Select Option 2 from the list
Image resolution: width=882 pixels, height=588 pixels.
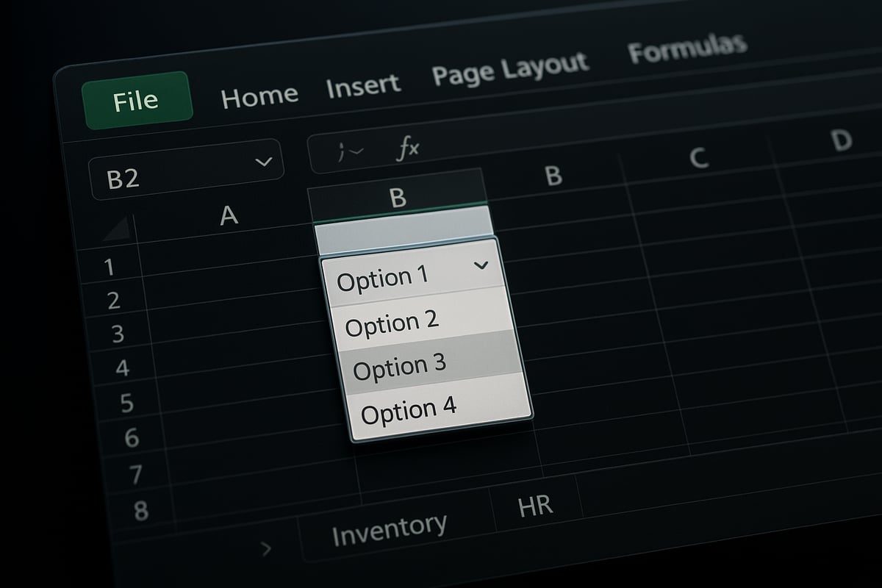tap(393, 322)
